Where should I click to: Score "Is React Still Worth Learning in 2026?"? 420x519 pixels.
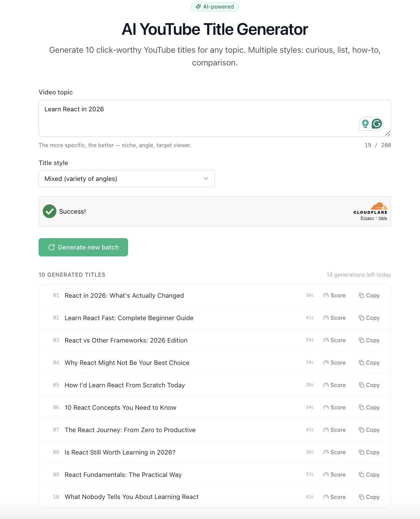coord(334,452)
